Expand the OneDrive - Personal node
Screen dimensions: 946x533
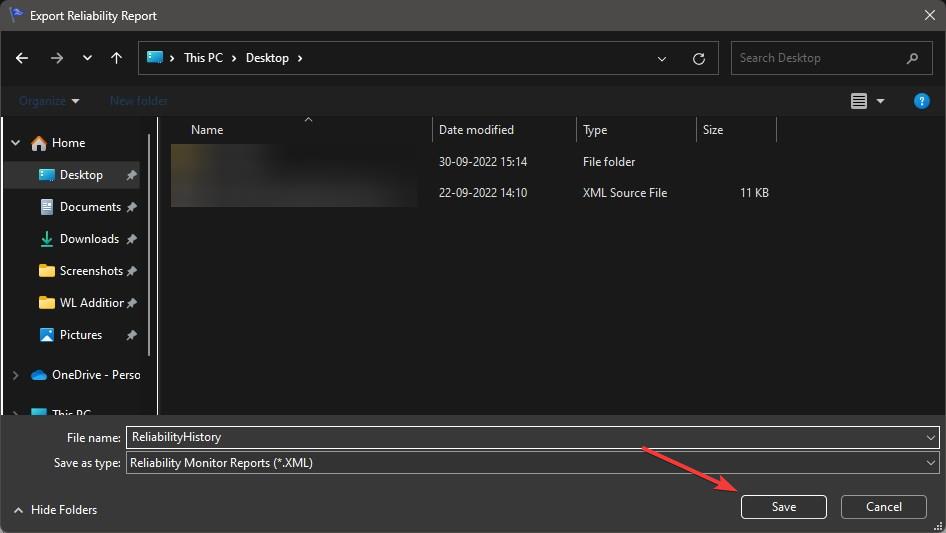click(16, 375)
